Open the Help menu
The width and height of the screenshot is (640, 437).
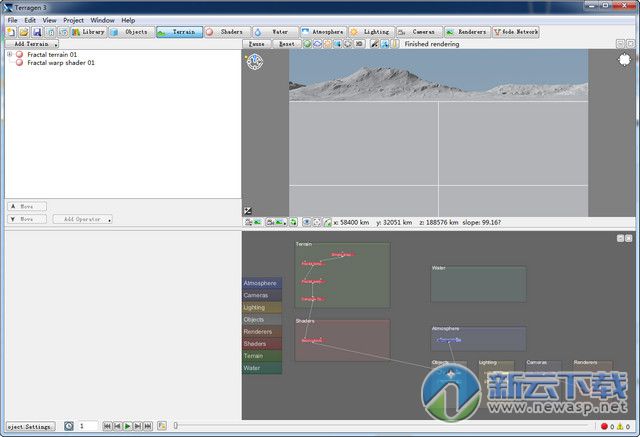(128, 20)
